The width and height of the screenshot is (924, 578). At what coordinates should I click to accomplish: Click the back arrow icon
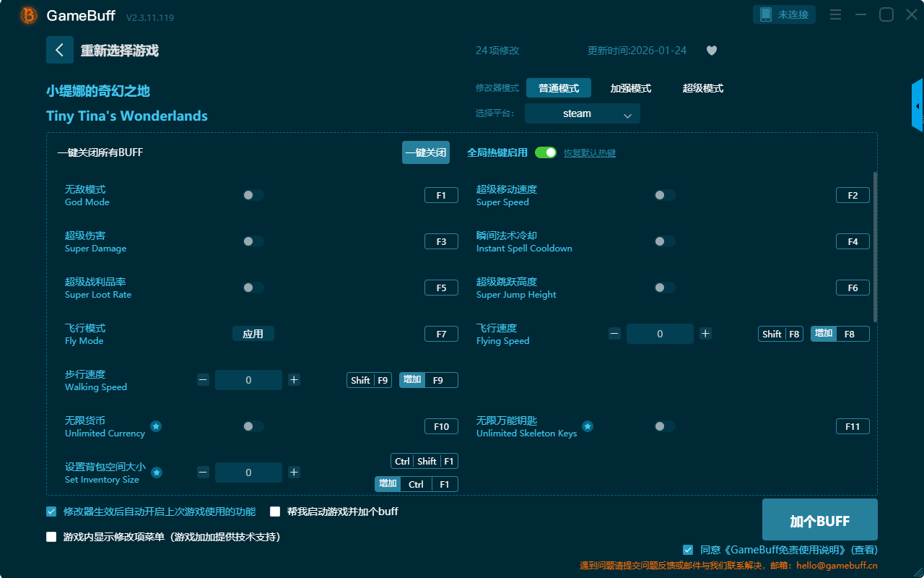[x=60, y=50]
